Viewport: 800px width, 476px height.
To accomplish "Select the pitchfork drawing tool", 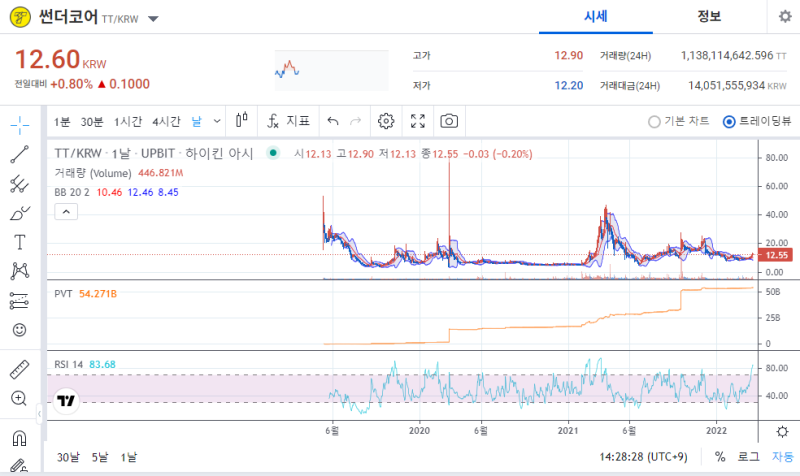I will (19, 184).
